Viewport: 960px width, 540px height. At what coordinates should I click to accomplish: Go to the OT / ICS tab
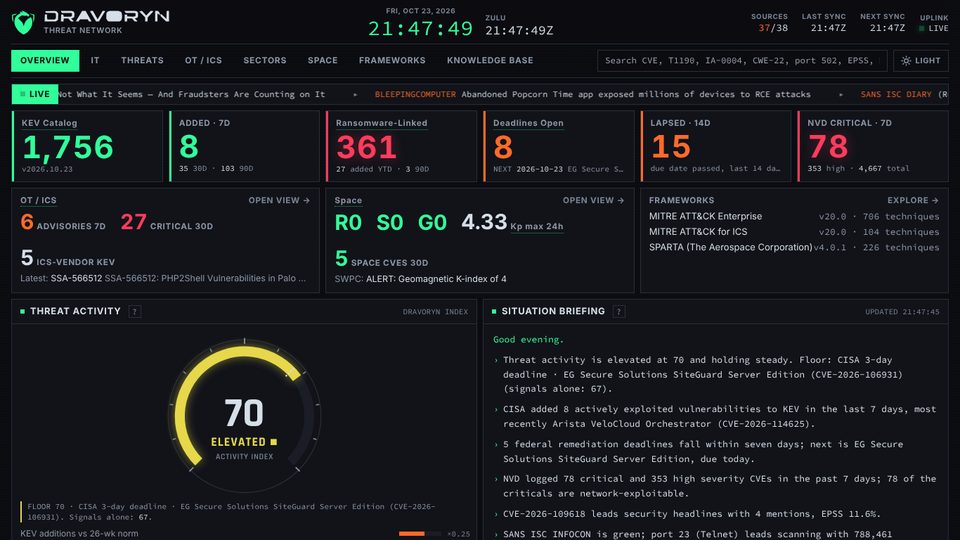(x=203, y=61)
